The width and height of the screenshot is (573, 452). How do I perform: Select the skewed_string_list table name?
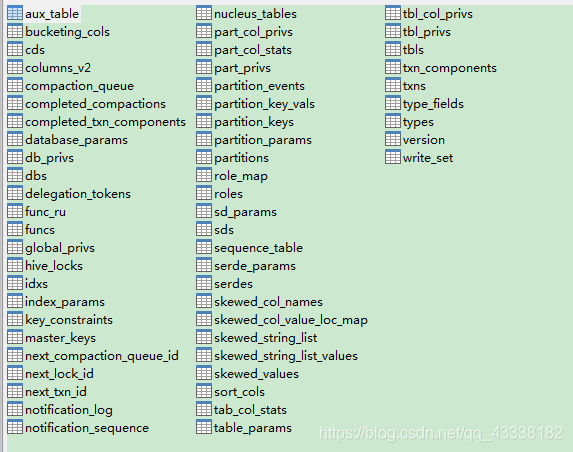(266, 338)
